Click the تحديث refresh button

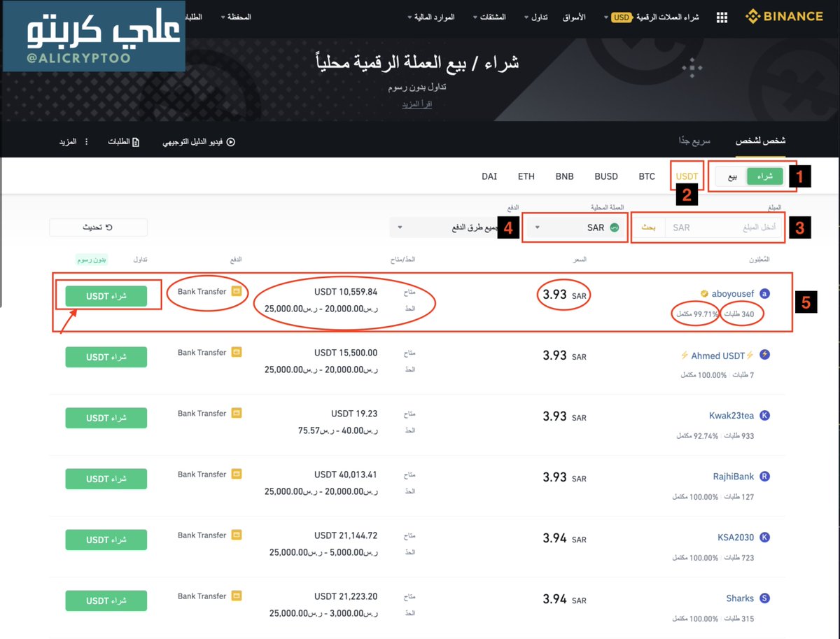coord(99,227)
